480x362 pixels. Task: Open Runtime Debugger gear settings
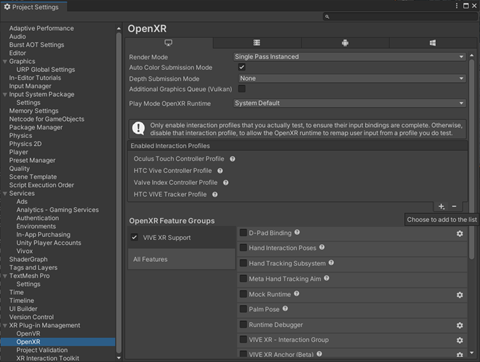tap(460, 325)
